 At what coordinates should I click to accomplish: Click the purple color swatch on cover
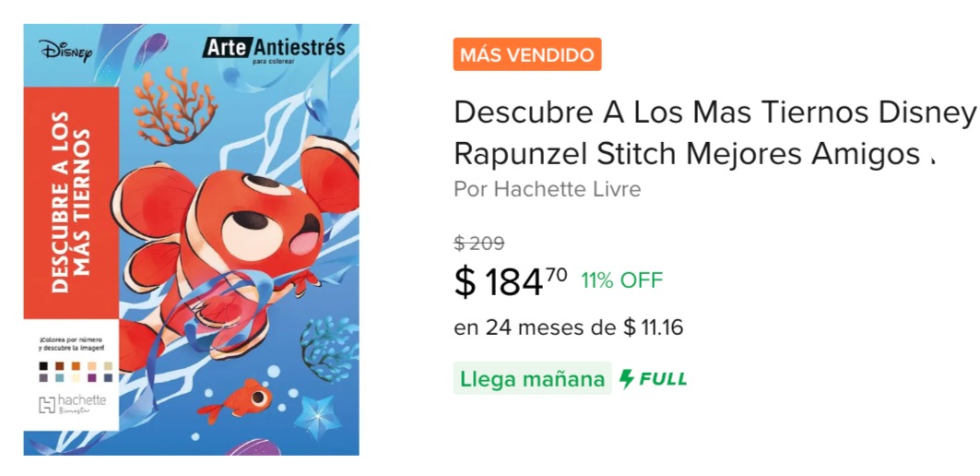(x=92, y=378)
